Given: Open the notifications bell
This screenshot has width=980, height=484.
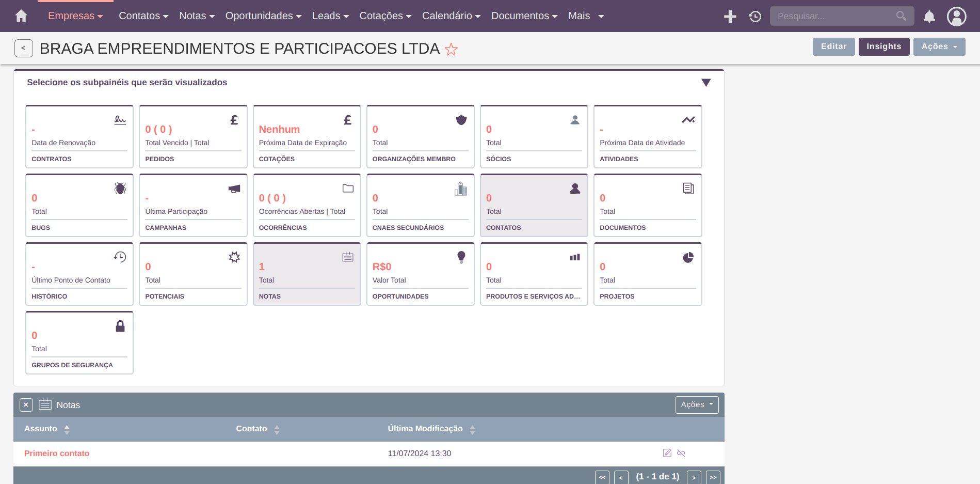Looking at the screenshot, I should (x=929, y=17).
